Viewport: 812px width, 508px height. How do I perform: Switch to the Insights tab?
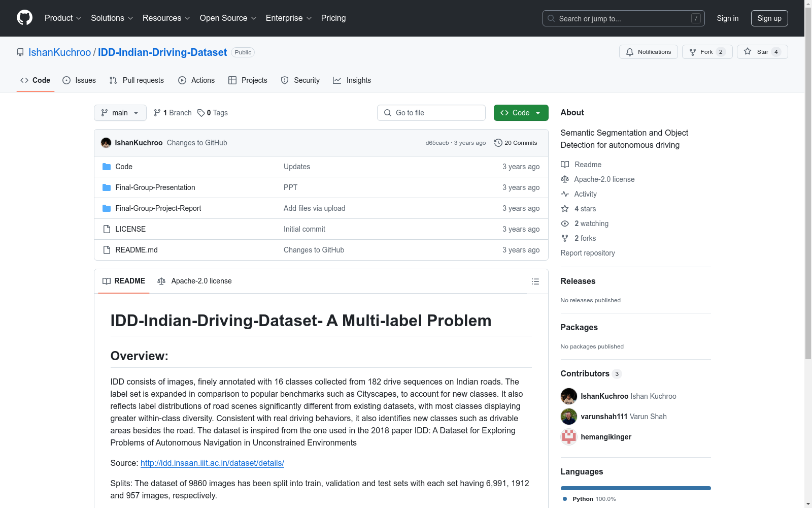[x=352, y=80]
